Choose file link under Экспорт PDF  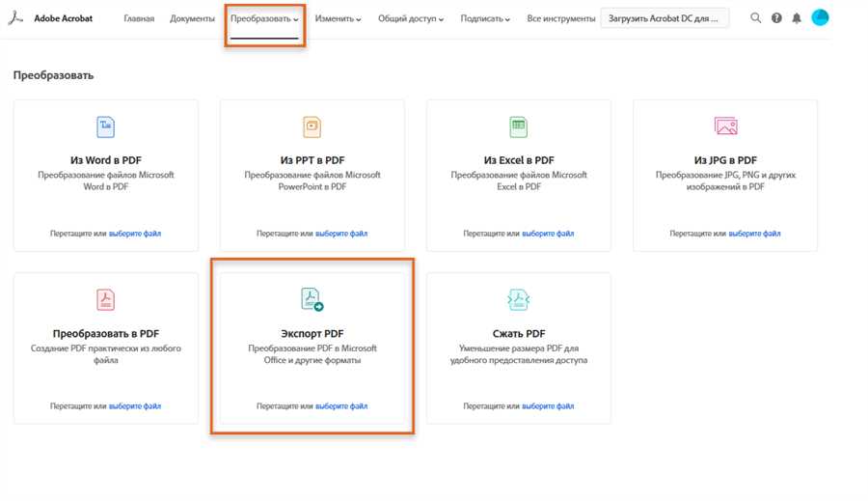point(341,406)
